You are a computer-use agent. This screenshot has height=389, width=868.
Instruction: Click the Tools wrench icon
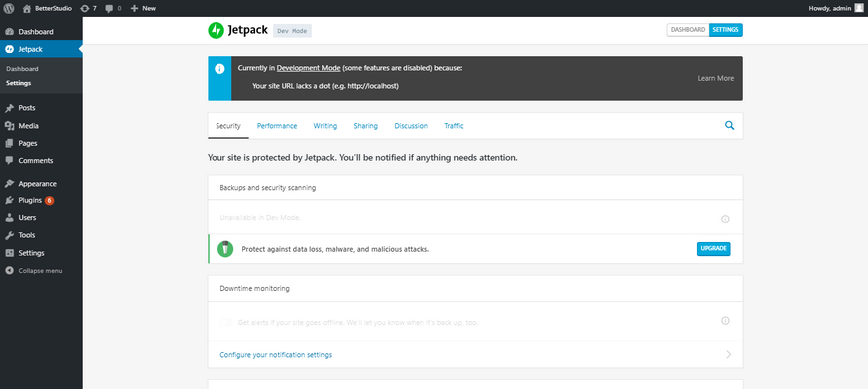point(9,235)
